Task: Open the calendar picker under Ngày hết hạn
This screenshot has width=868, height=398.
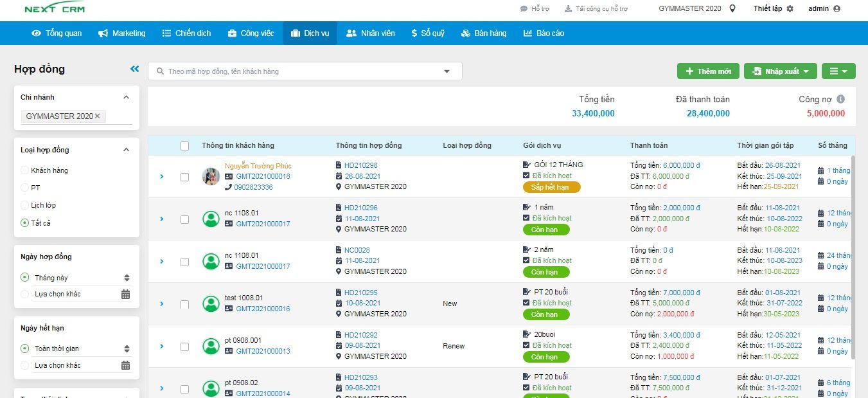Action: (x=127, y=365)
